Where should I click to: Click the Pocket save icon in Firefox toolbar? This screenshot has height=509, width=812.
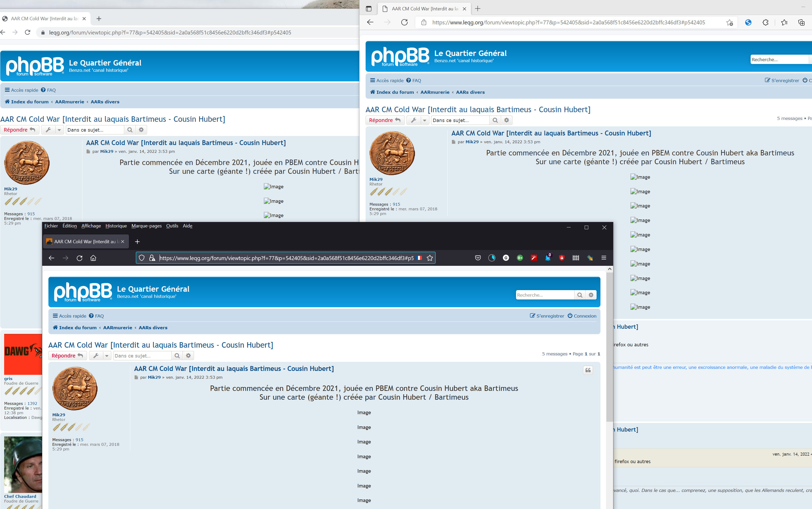477,258
